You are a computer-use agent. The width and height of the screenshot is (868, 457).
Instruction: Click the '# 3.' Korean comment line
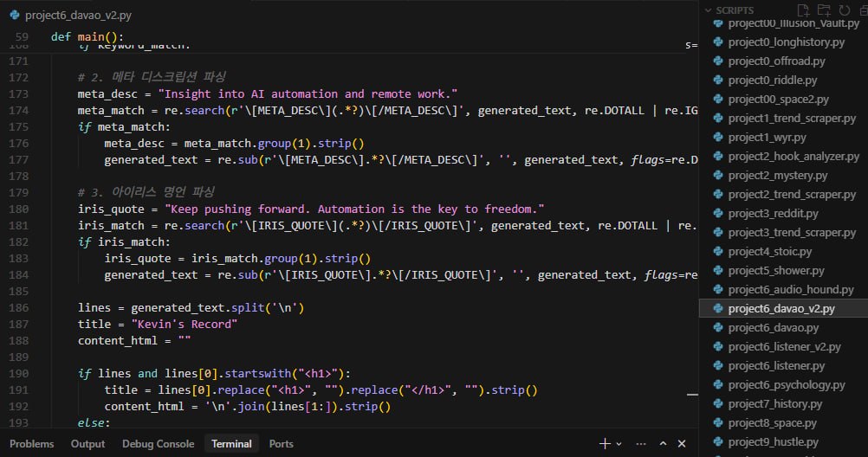click(146, 192)
